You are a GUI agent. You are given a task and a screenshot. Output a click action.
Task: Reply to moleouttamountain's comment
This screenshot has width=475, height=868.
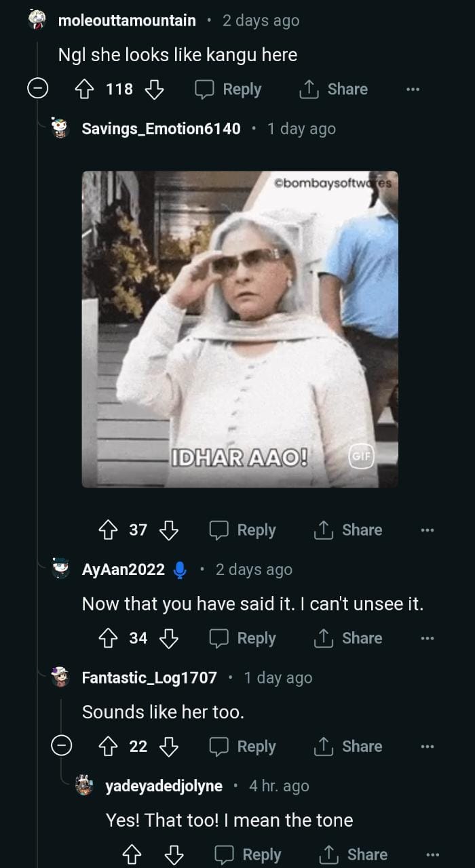(x=228, y=90)
